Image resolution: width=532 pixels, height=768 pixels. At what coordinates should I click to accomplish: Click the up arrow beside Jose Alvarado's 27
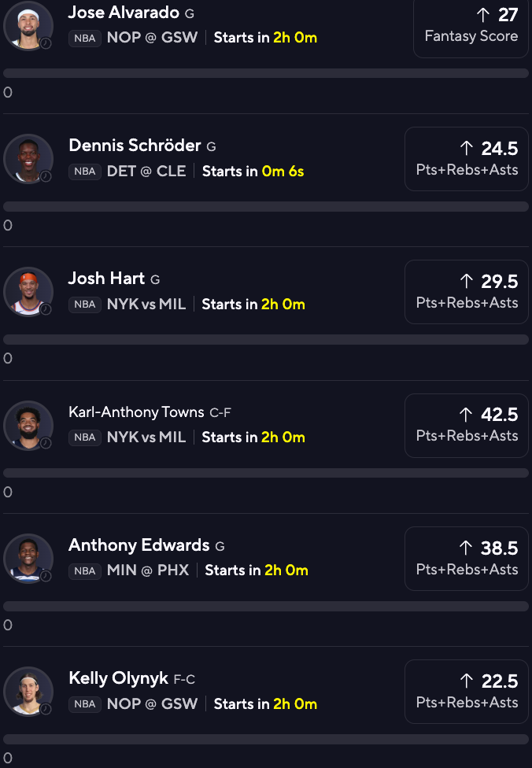coord(483,14)
